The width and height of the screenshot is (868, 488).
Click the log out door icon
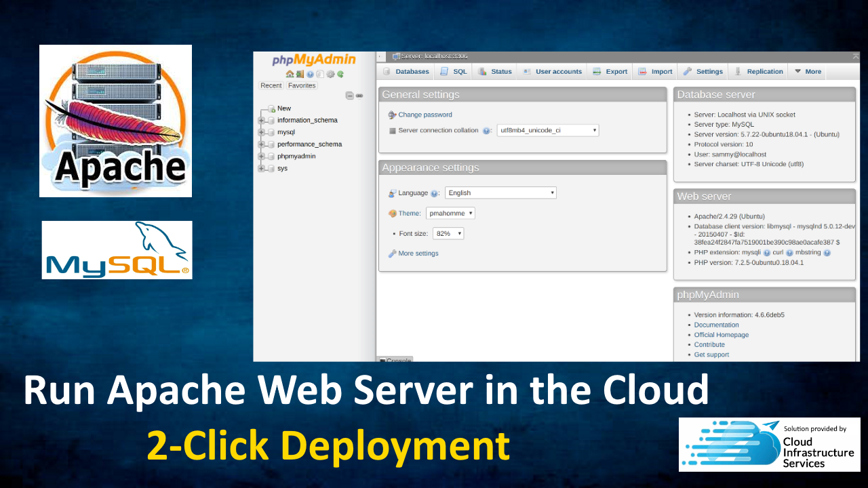(299, 74)
